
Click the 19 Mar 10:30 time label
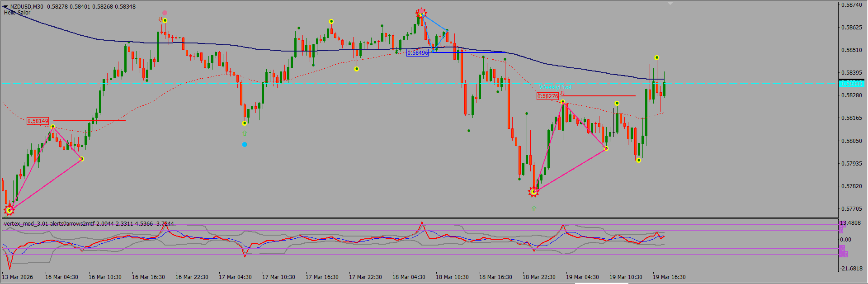click(626, 277)
